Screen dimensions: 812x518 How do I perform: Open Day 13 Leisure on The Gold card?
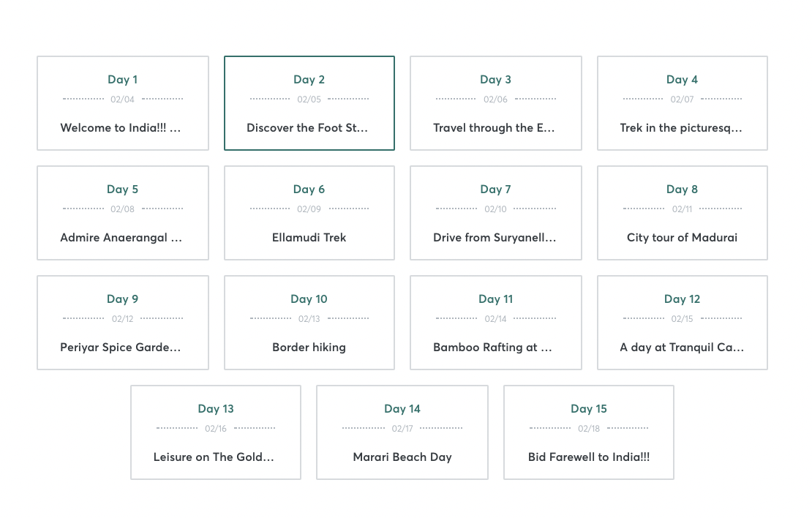(x=215, y=432)
